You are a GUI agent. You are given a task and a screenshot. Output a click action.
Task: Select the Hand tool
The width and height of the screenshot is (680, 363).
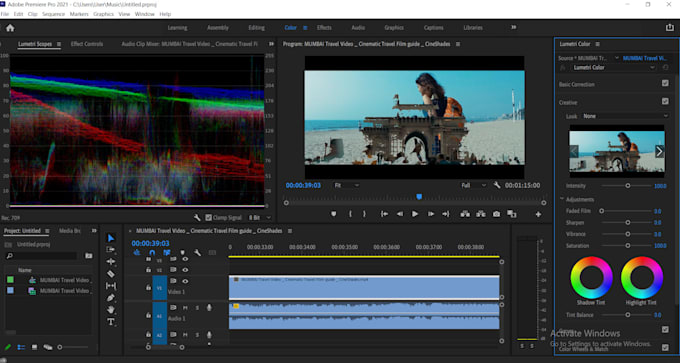(x=111, y=310)
